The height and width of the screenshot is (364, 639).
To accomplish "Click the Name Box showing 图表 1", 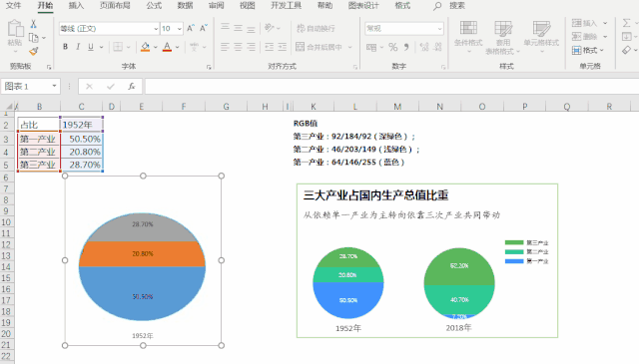I will (31, 87).
